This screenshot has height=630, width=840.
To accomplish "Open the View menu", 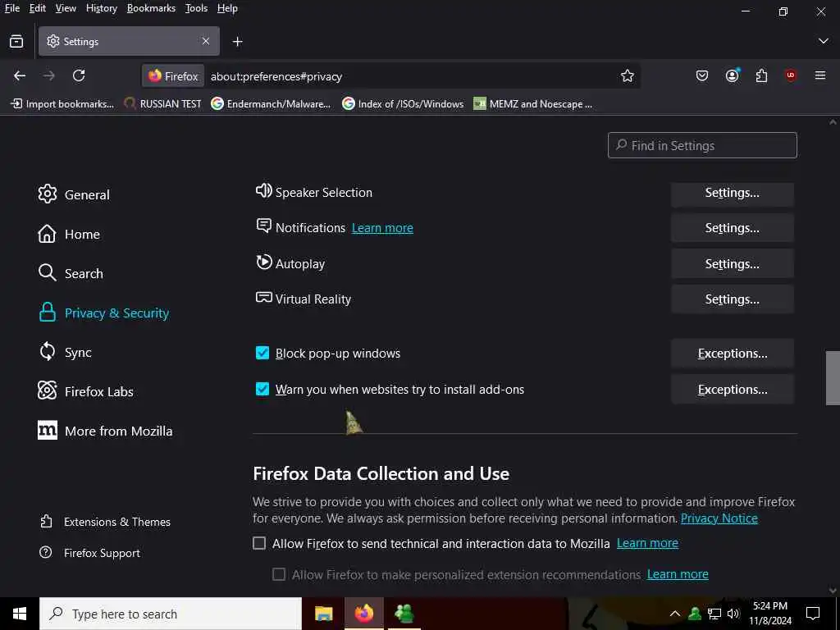I will click(66, 8).
